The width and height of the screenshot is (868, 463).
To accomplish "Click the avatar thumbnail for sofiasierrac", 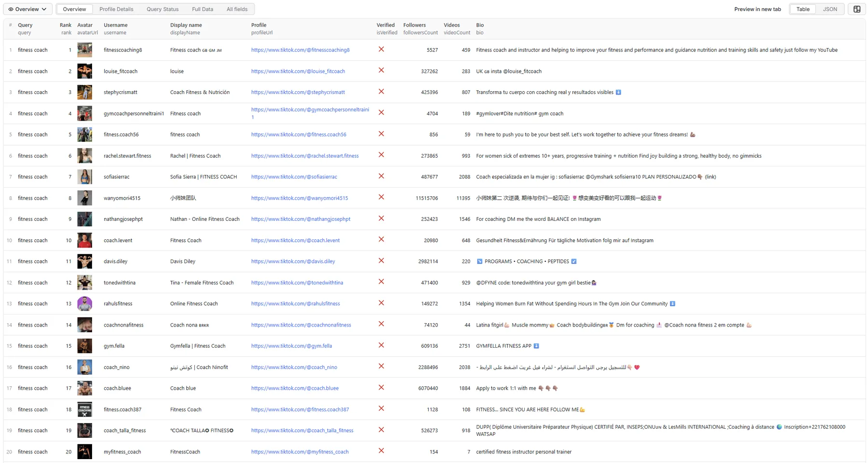I will pos(84,177).
